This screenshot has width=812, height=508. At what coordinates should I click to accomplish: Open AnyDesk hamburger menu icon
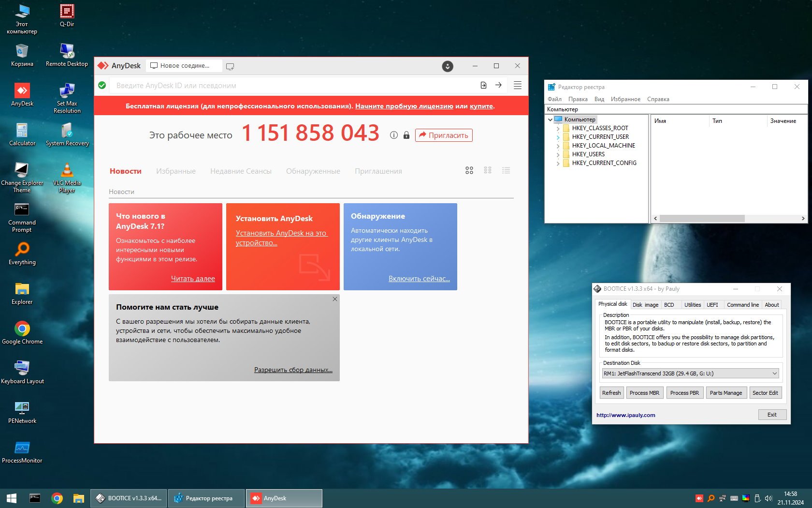(x=517, y=85)
